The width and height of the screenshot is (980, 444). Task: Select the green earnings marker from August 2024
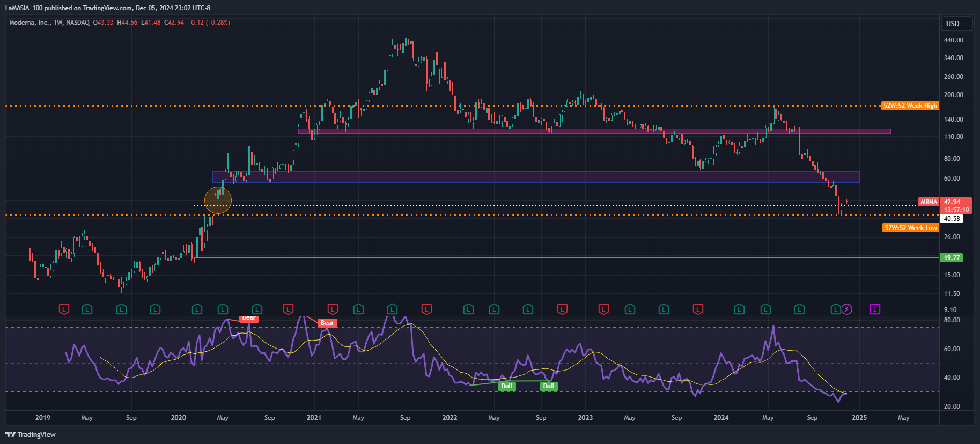799,309
